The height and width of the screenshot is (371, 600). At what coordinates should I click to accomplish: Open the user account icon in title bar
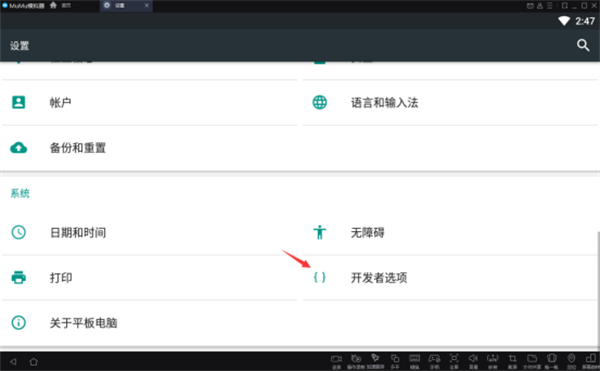(x=540, y=5)
